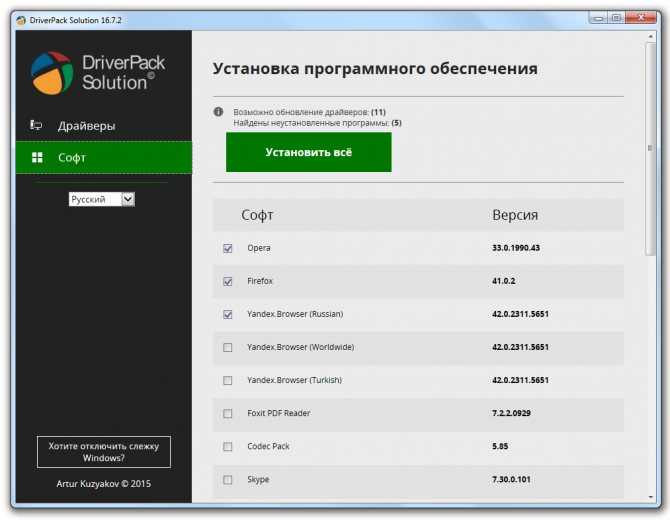Uncheck the Firefox checkbox
Image resolution: width=670 pixels, height=520 pixels.
[x=228, y=281]
